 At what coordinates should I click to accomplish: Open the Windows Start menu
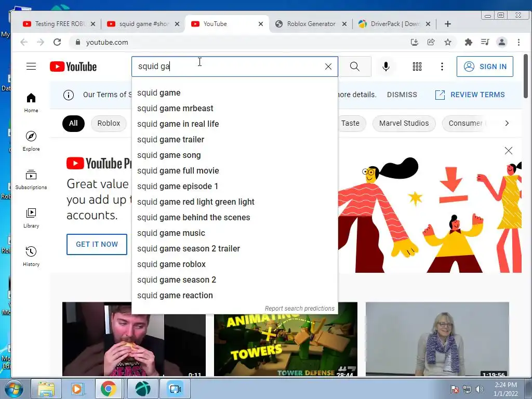click(14, 389)
